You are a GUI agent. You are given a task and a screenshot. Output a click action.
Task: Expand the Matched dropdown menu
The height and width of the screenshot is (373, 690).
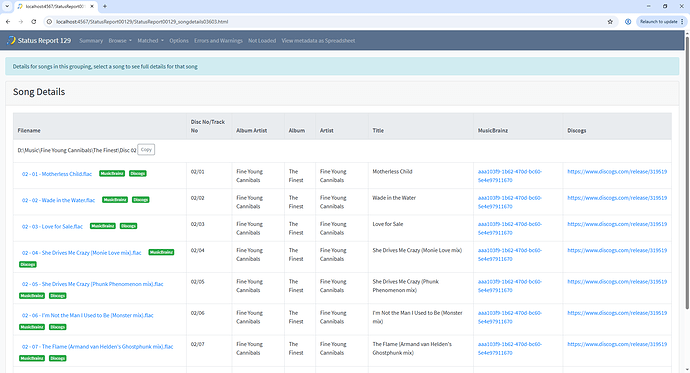point(150,40)
